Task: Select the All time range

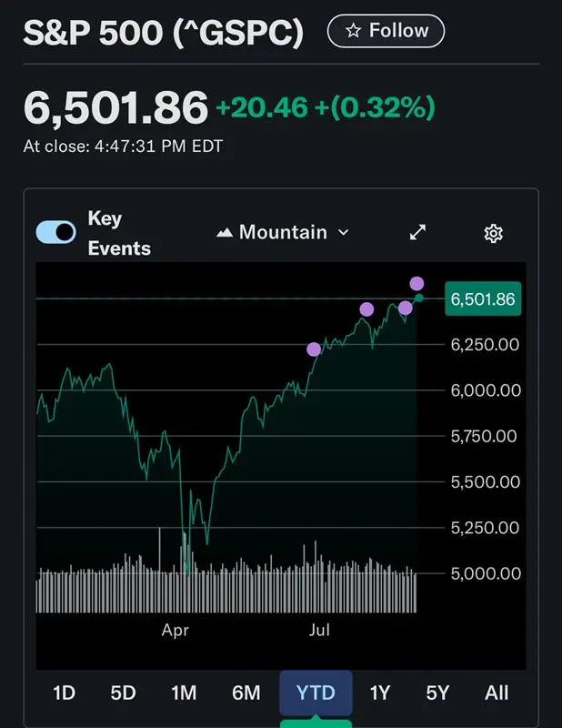Action: [x=497, y=693]
